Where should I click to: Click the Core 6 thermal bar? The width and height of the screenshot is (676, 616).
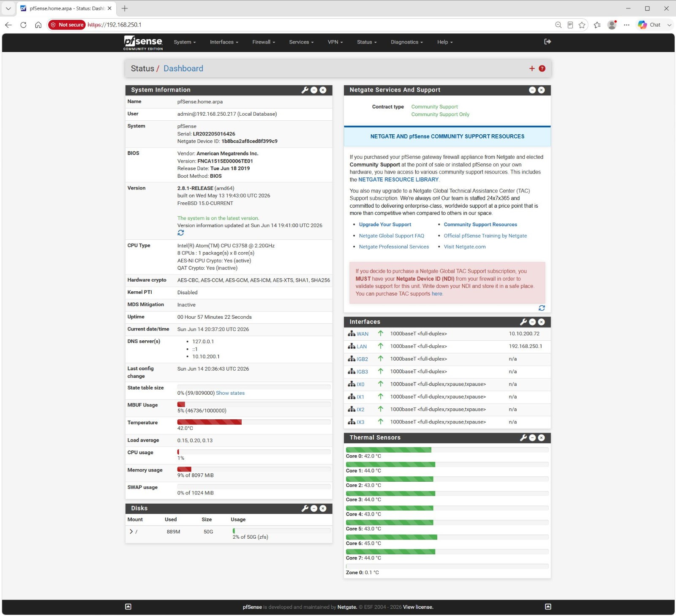click(447, 537)
